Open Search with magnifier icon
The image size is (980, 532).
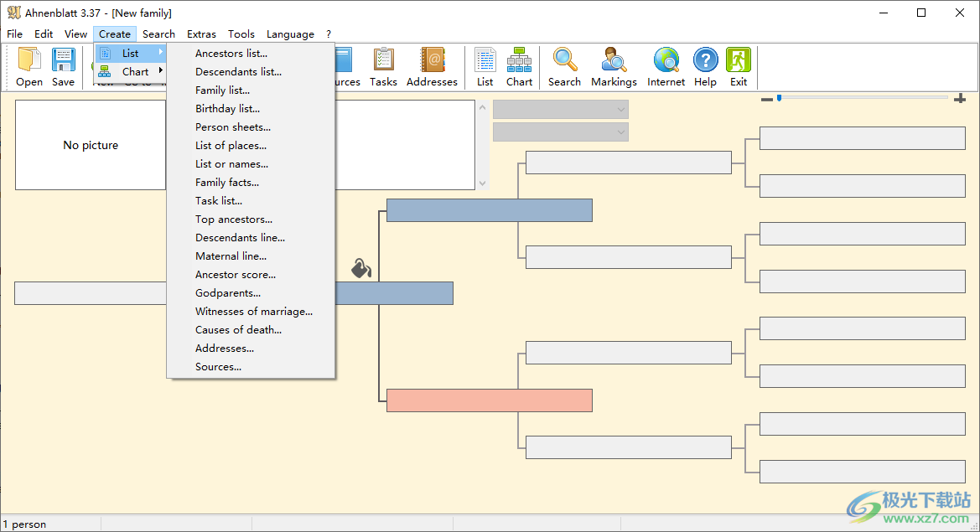pyautogui.click(x=564, y=67)
